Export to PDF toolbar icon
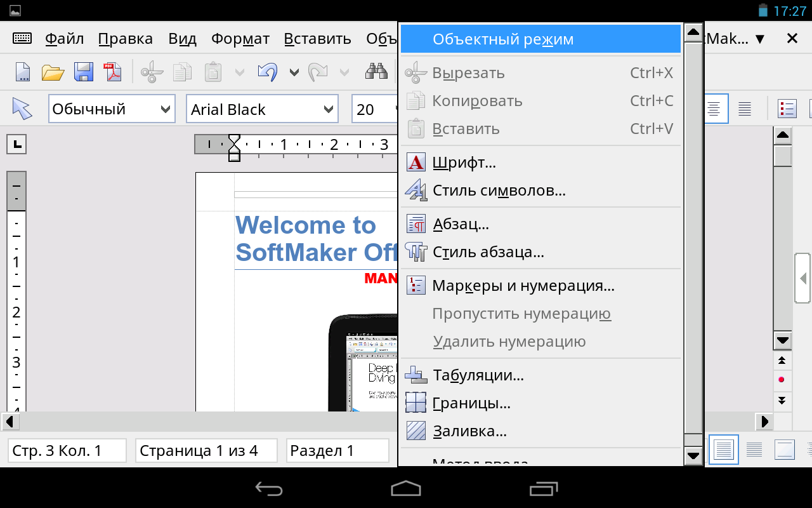Screen dimensions: 812x508 (x=114, y=72)
